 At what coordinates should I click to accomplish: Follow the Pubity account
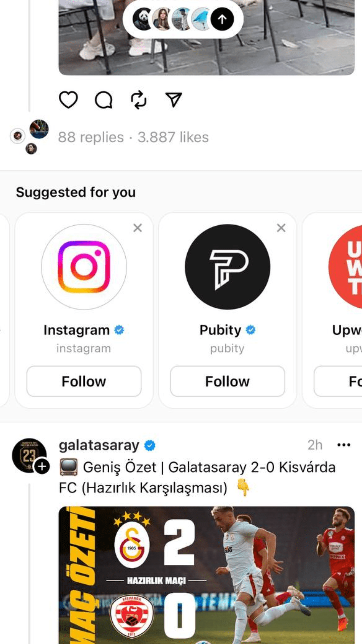click(x=227, y=381)
